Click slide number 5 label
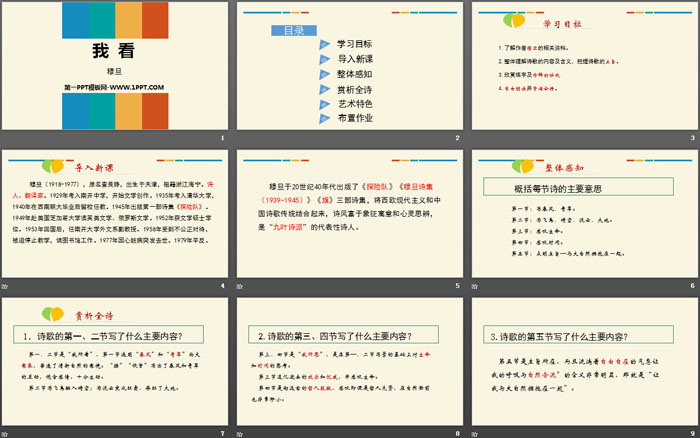Screen dimensions: 700x438 457,286
